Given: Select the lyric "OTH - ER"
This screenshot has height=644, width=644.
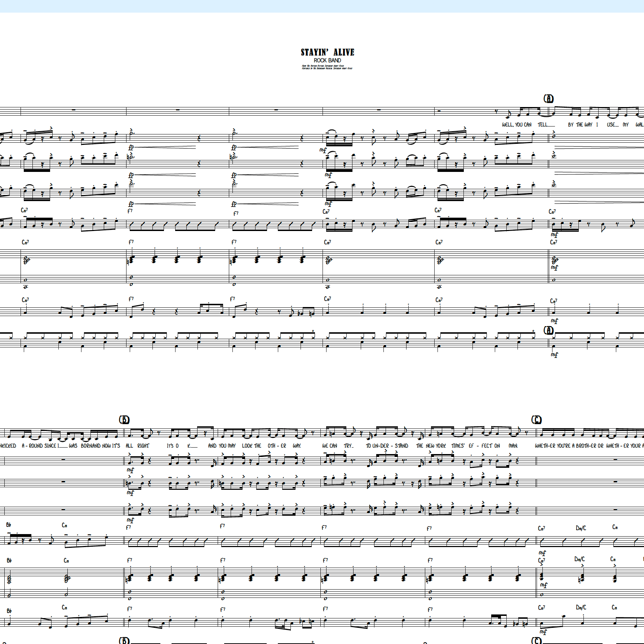Looking at the screenshot, I should coord(277,446).
